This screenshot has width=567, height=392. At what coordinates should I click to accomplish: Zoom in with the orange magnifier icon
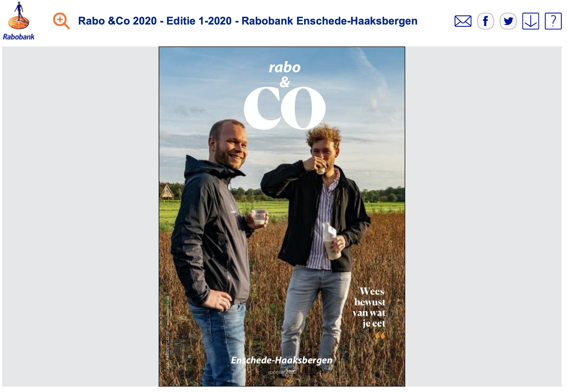[61, 21]
